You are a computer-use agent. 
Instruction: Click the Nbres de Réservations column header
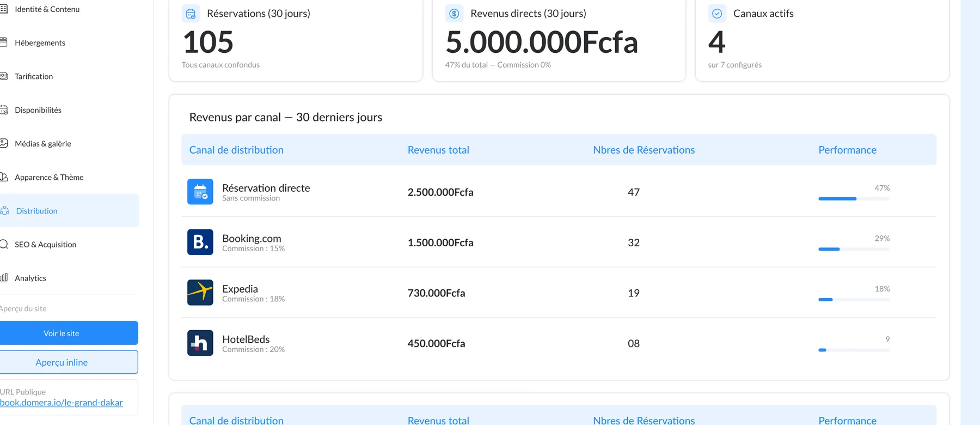coord(644,150)
